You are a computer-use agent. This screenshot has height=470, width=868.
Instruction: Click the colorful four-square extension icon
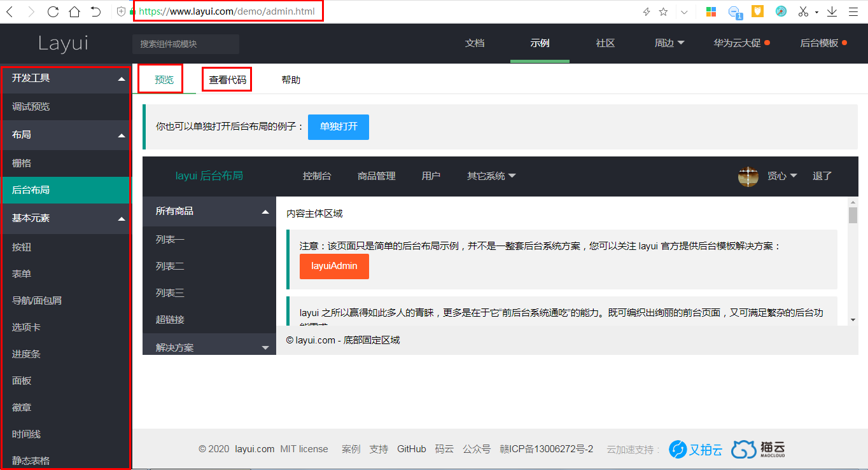point(711,11)
